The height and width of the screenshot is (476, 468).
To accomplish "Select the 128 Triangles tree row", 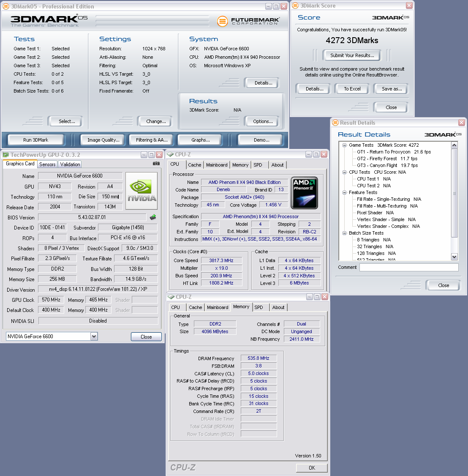I will pyautogui.click(x=376, y=253).
